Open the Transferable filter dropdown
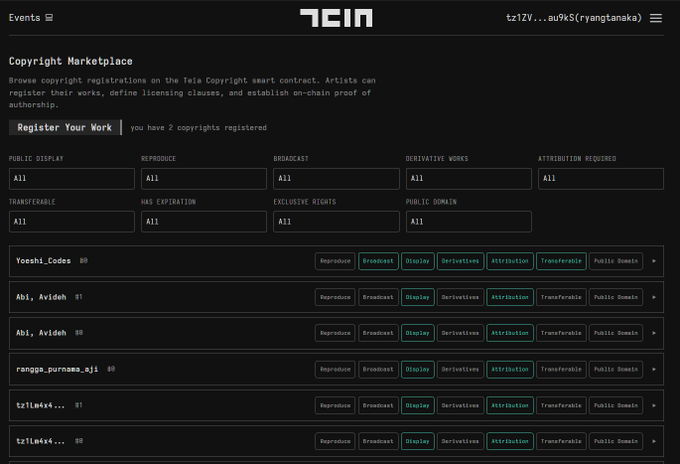Screen dimensions: 680x464 pos(72,222)
